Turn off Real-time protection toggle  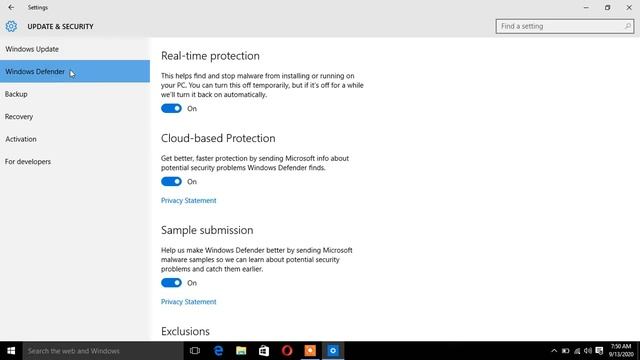[171, 108]
